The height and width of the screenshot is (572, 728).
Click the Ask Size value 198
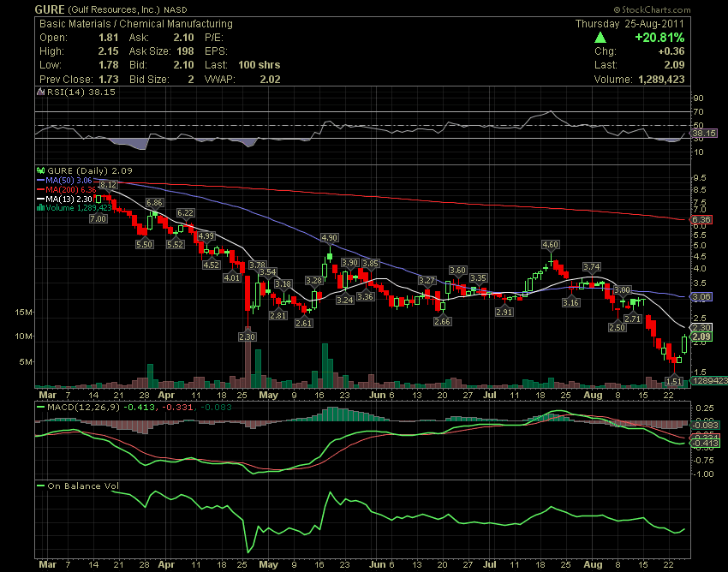[185, 51]
